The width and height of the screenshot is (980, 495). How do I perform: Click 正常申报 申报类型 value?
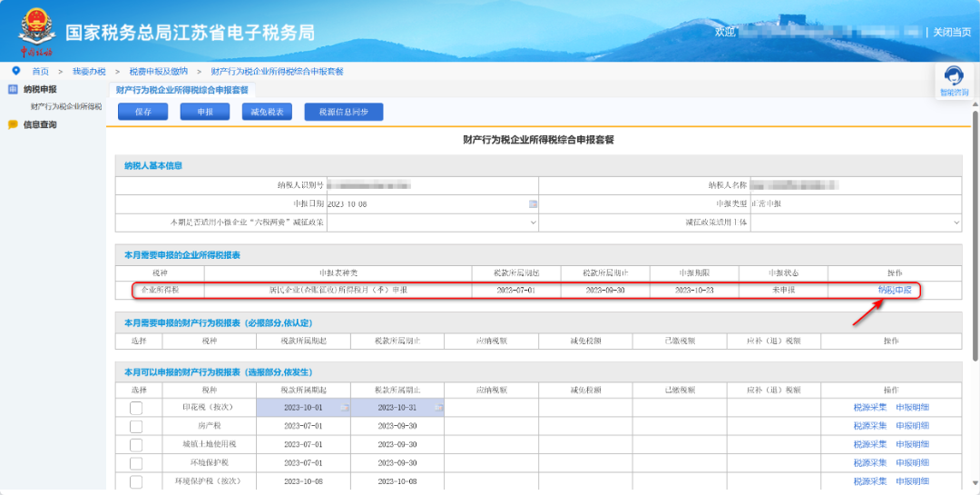766,204
